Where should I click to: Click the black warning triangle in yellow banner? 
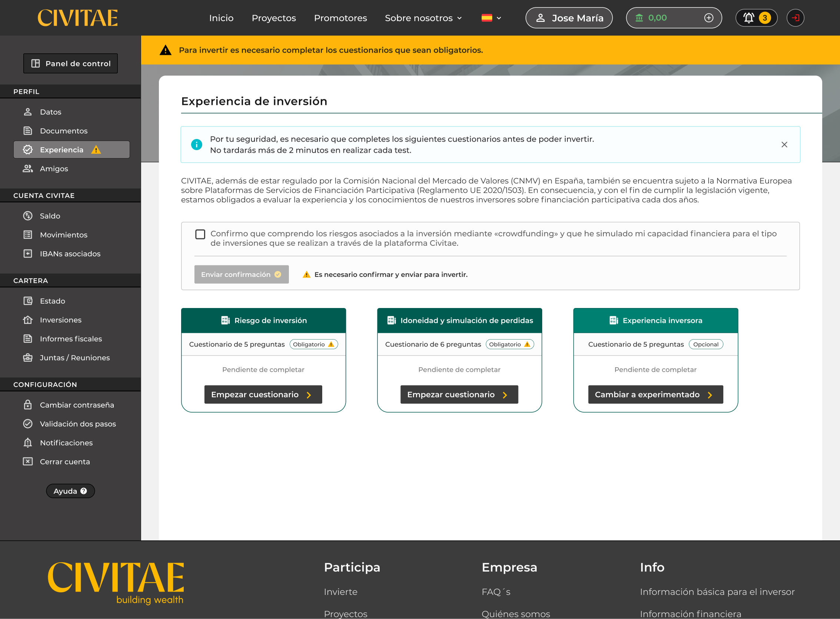click(166, 50)
